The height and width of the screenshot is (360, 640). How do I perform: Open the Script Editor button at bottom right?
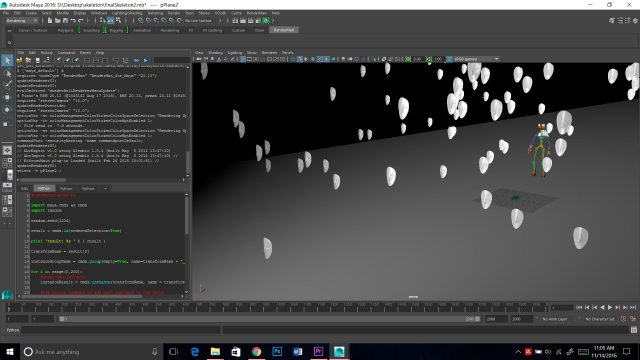[633, 330]
